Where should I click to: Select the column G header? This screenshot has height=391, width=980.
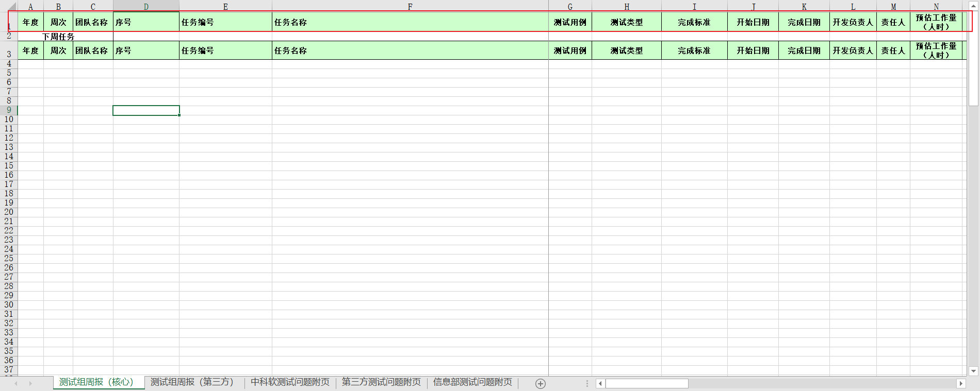pyautogui.click(x=570, y=7)
